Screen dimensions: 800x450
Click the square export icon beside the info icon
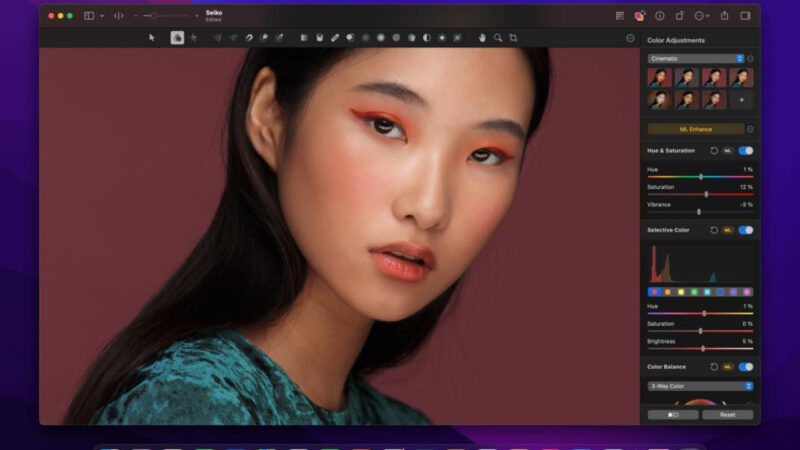click(x=680, y=16)
